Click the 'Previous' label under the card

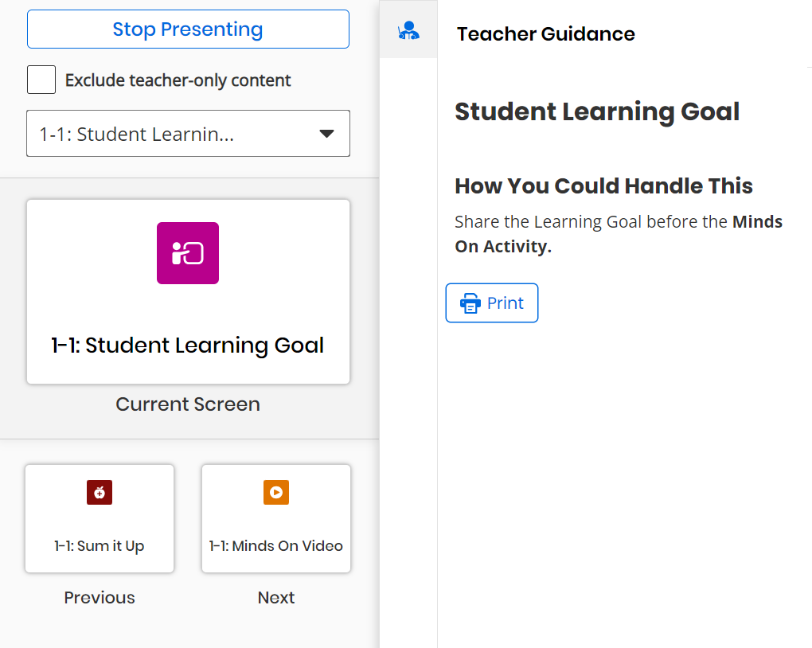pos(100,598)
